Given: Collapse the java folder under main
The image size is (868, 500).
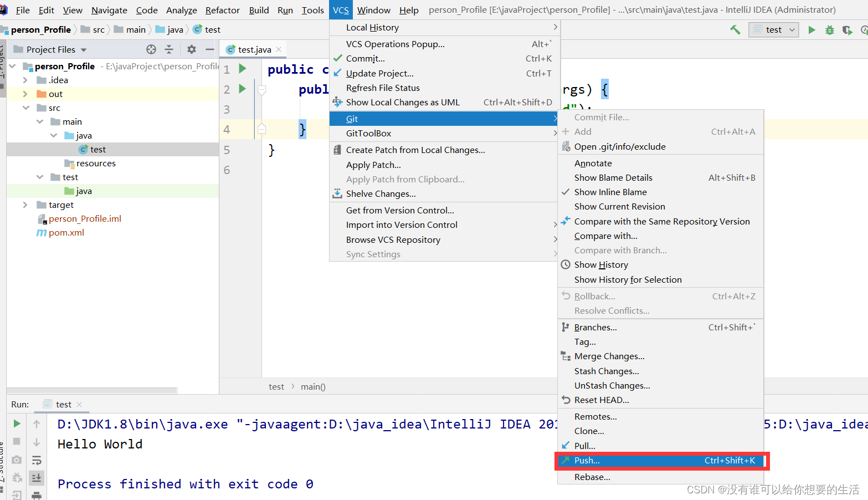Looking at the screenshot, I should tap(53, 136).
